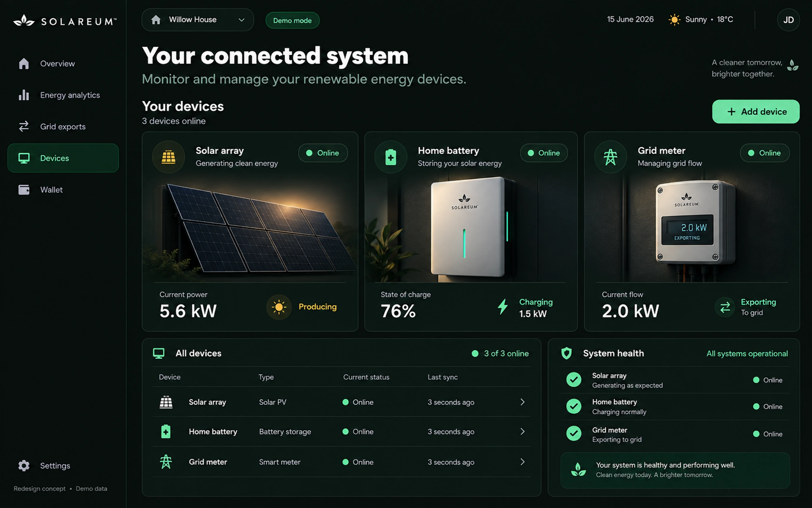The width and height of the screenshot is (812, 508).
Task: Click the Add device button
Action: pyautogui.click(x=756, y=111)
